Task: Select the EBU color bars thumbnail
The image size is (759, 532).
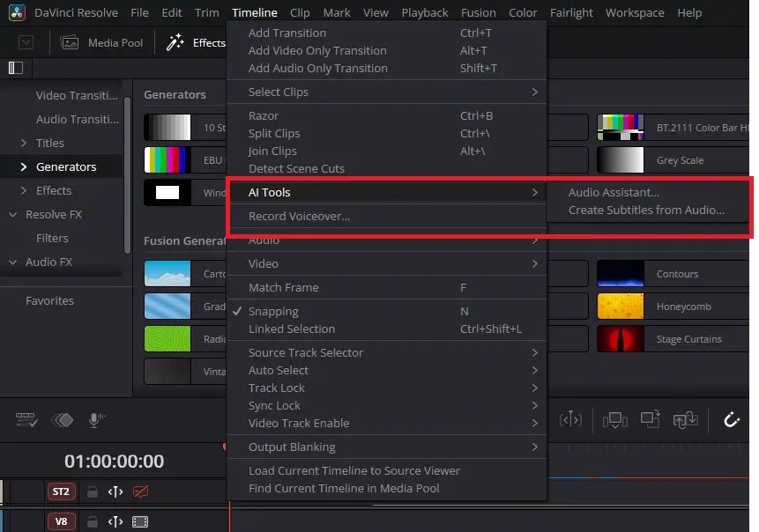Action: point(167,160)
